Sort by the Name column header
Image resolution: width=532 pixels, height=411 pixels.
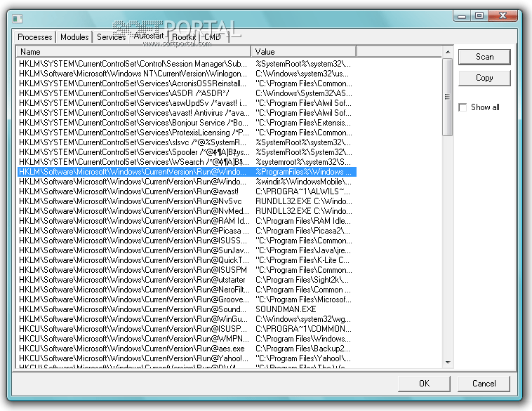pos(133,51)
